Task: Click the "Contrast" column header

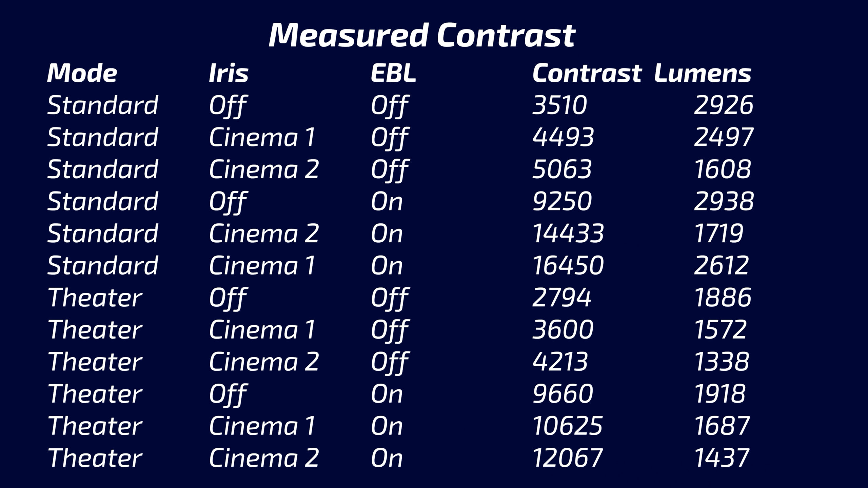Action: click(x=587, y=73)
